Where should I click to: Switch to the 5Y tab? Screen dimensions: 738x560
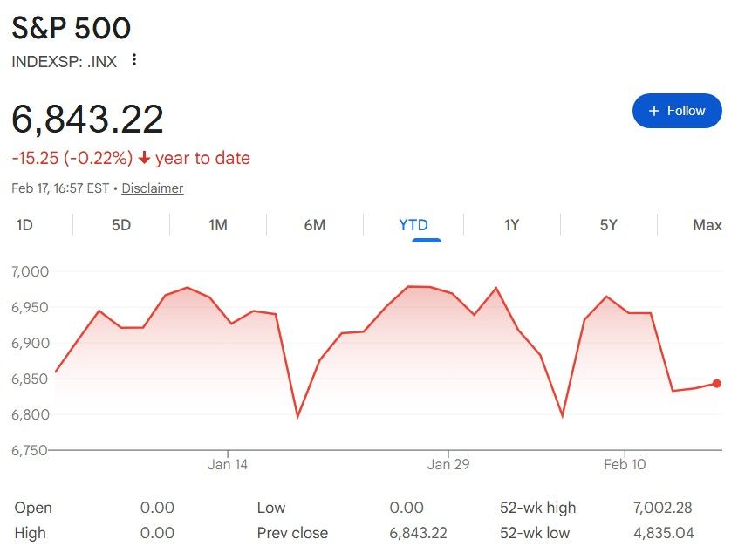(x=608, y=225)
